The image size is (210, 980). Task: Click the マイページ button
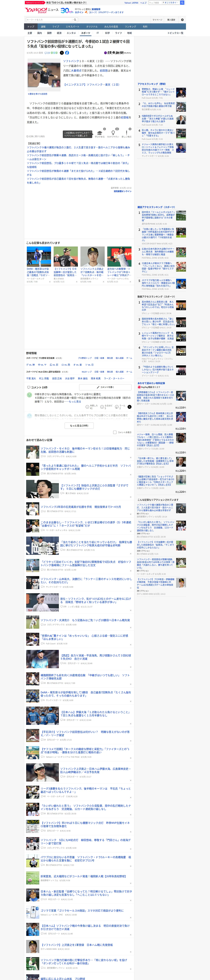tap(157, 20)
